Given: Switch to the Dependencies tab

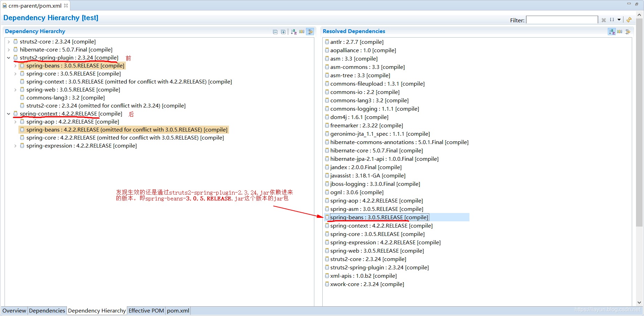Looking at the screenshot, I should point(47,310).
